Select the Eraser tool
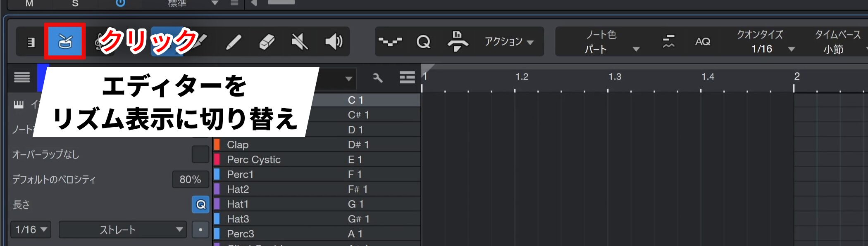The image size is (868, 246). (267, 42)
